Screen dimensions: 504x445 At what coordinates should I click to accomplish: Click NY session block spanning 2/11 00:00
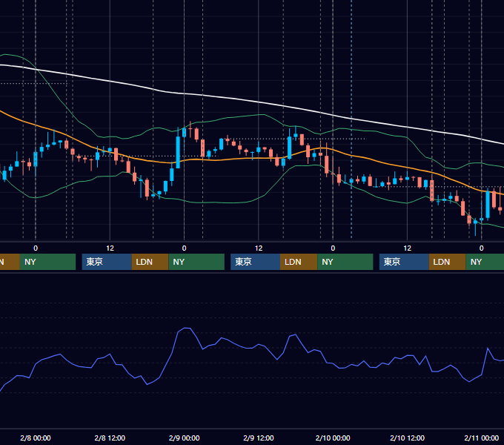click(x=485, y=262)
